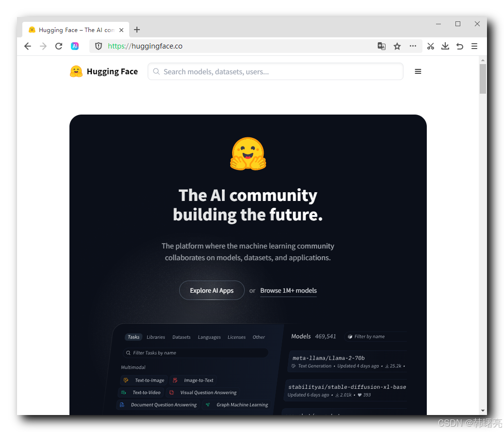Maximize the browser window
504x432 pixels.
pos(458,24)
